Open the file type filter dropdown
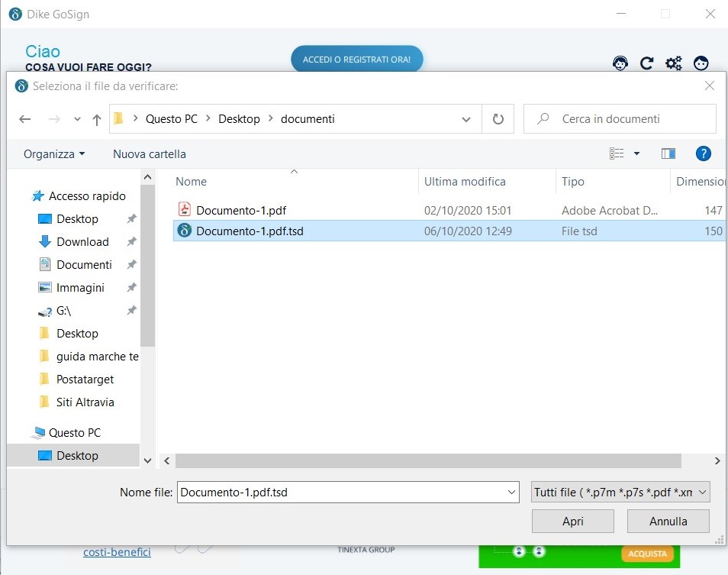728x575 pixels. pyautogui.click(x=620, y=493)
